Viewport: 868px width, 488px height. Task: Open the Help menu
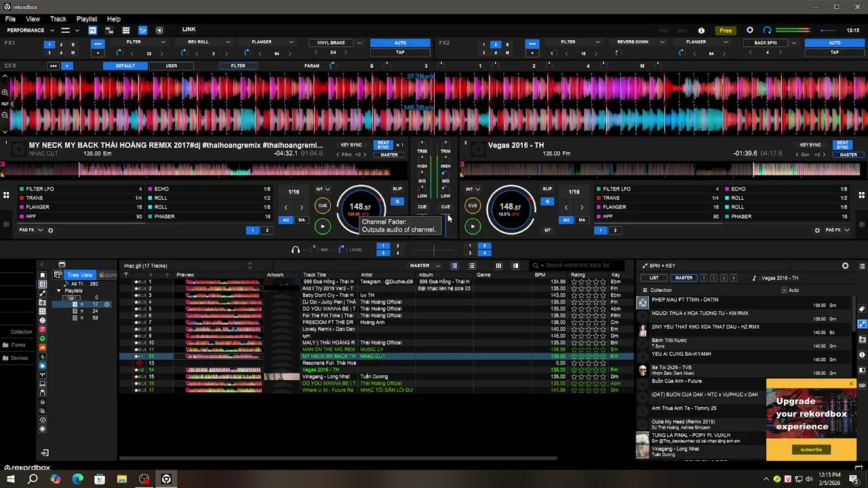(x=113, y=19)
